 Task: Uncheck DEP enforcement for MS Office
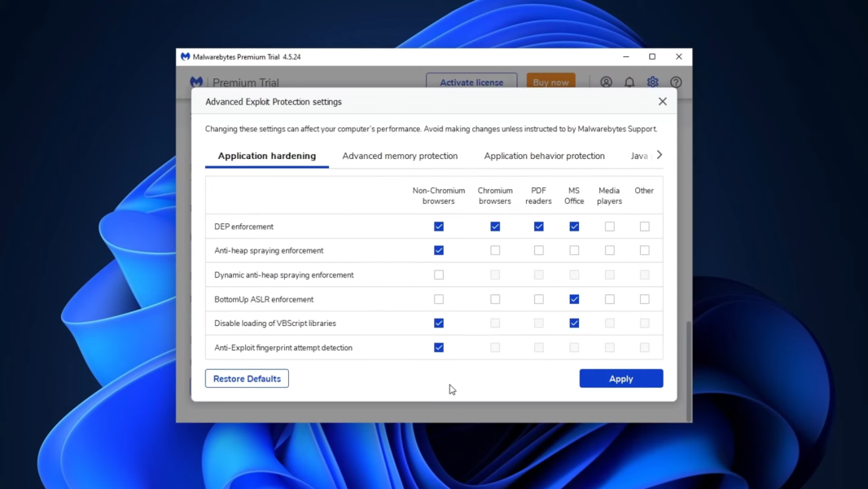pos(574,227)
